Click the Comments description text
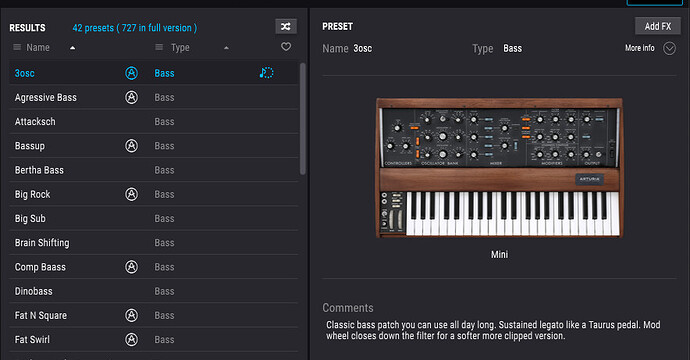Image resolution: width=690 pixels, height=360 pixels. click(493, 330)
